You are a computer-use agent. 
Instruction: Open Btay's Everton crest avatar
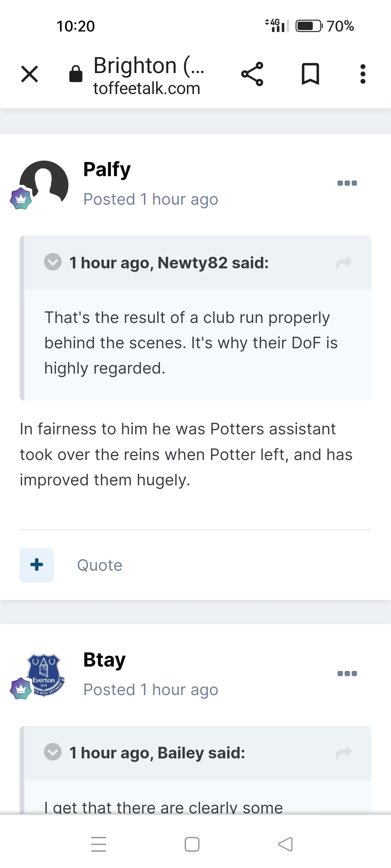[44, 675]
